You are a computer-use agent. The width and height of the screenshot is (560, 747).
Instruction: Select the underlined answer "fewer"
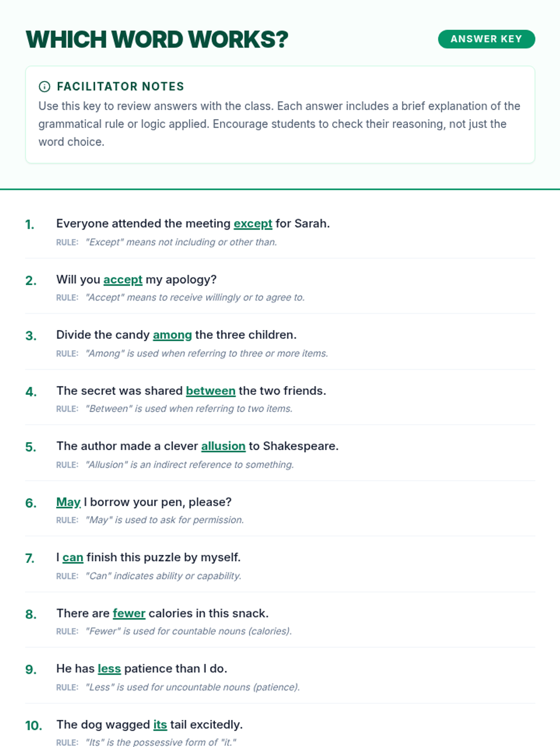point(129,613)
